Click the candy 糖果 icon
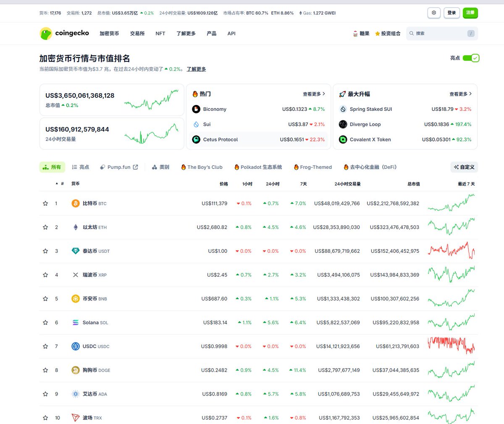Screen dimensions: 504x424 tap(355, 34)
